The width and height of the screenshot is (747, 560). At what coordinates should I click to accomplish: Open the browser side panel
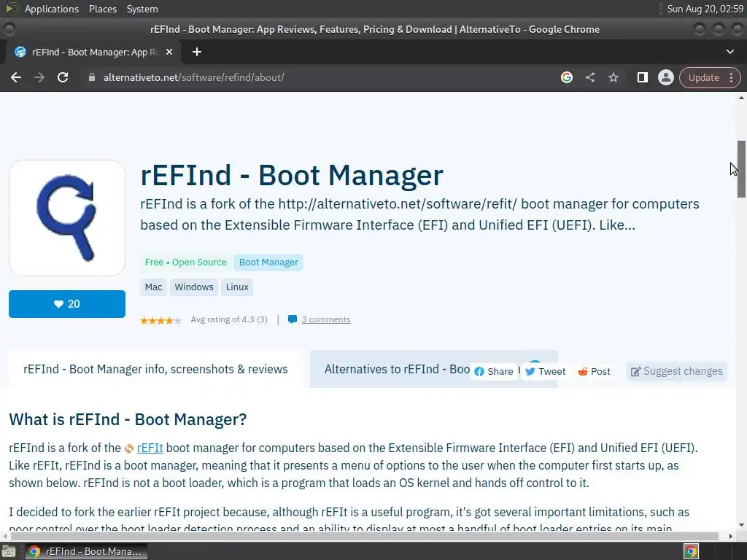coord(642,77)
